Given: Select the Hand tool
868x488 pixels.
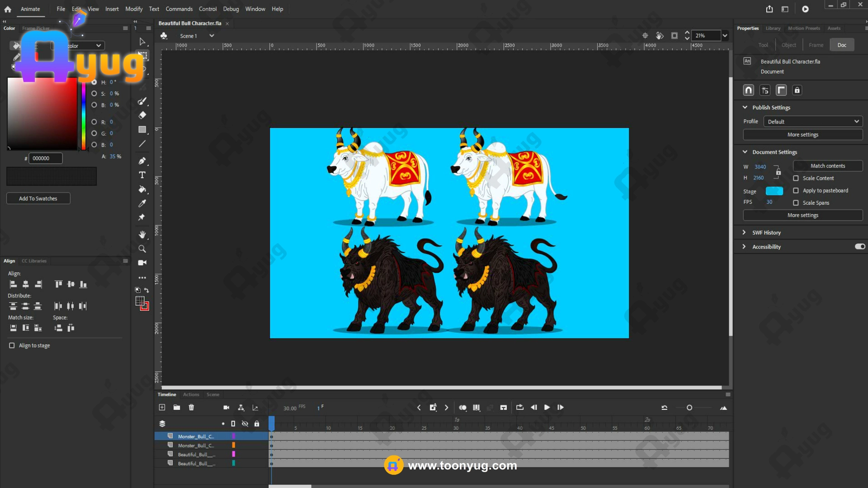Looking at the screenshot, I should [x=142, y=235].
